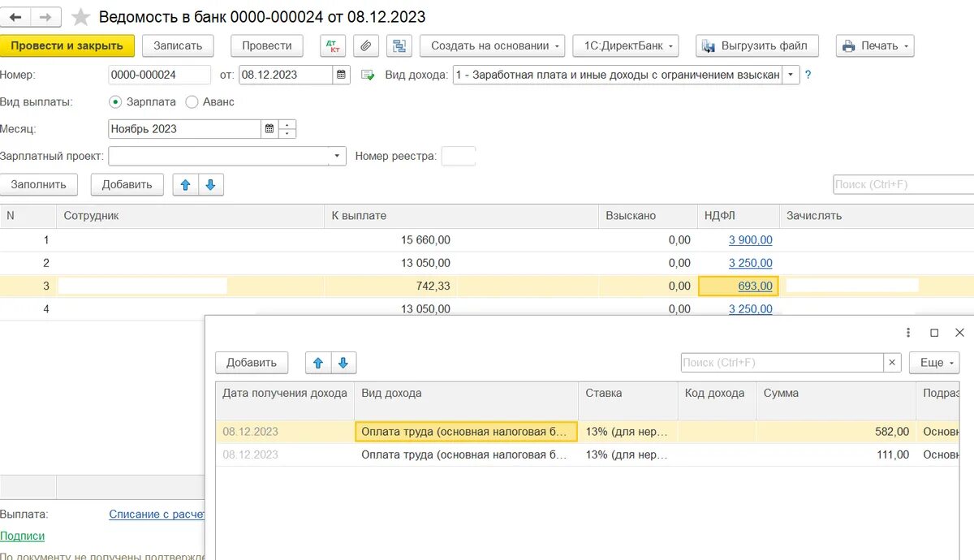This screenshot has width=974, height=560.
Task: Click the main table search field
Action: (903, 184)
